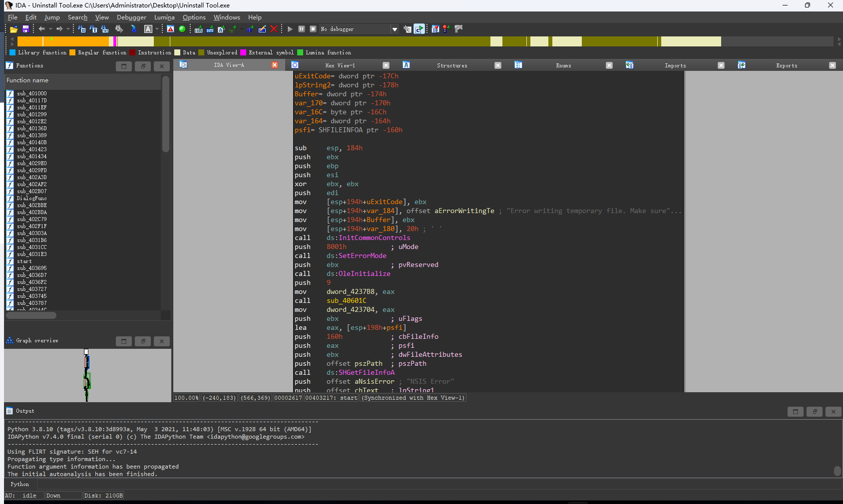Select DialogFunc in the Functions list
This screenshot has width=843, height=504.
click(x=31, y=199)
